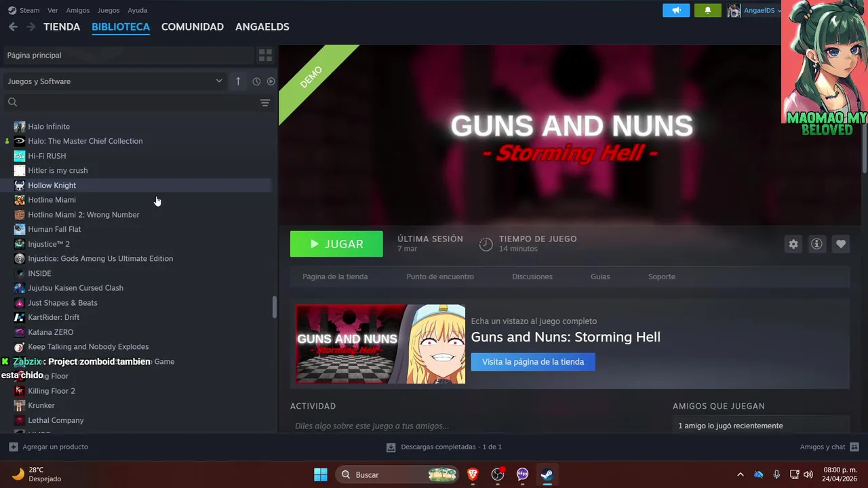Add Guns and Nuns to favorites heart
Image resolution: width=868 pixels, height=488 pixels.
[x=841, y=244]
